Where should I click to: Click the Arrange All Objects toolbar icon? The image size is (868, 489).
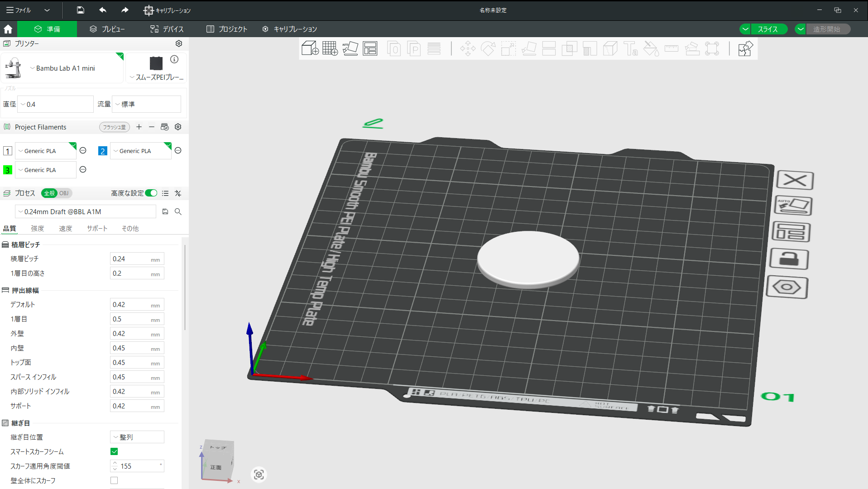[x=370, y=48]
